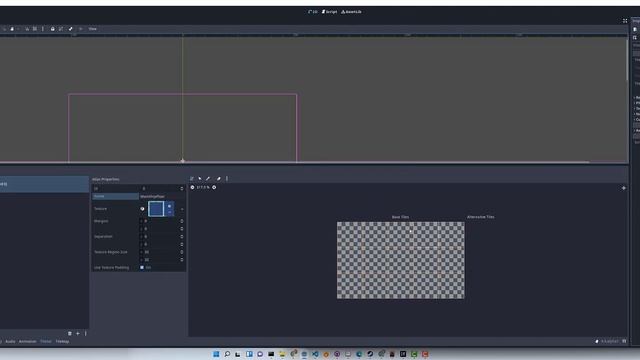Select the atlas setup tool above tile atlas
Screen dimensions: 640x360
(x=192, y=179)
